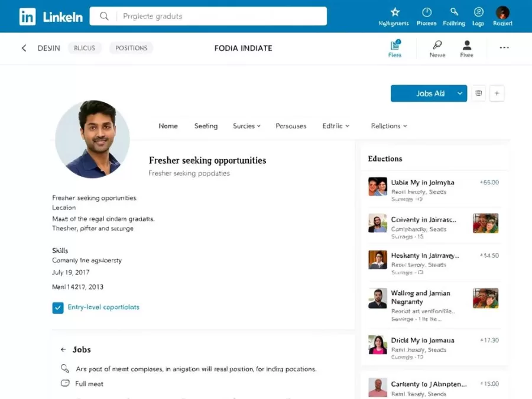Screen dimensions: 532x399
Task: Open the Highlights star icon
Action: coord(394,12)
